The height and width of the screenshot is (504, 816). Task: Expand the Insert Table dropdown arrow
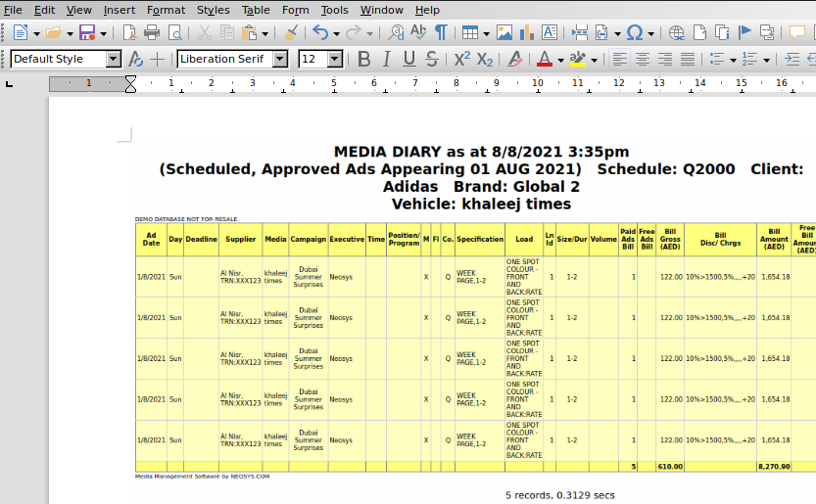(486, 34)
